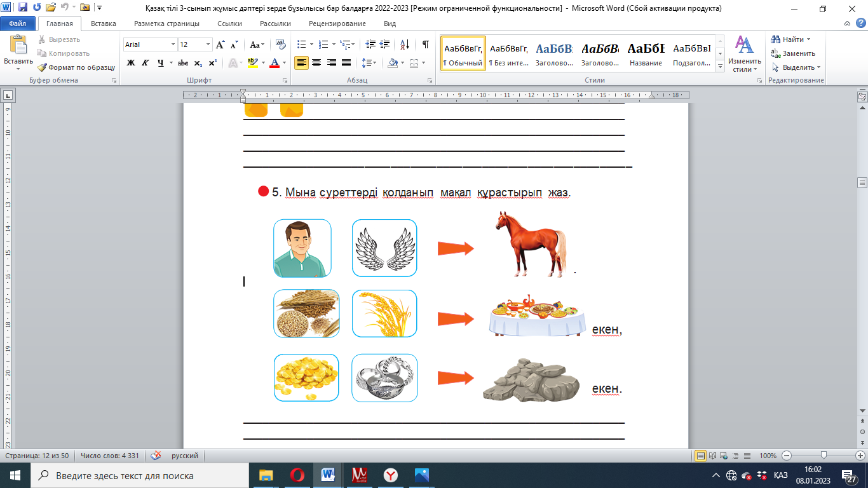This screenshot has height=488, width=868.
Task: Click the 100% zoom level button
Action: tap(768, 456)
